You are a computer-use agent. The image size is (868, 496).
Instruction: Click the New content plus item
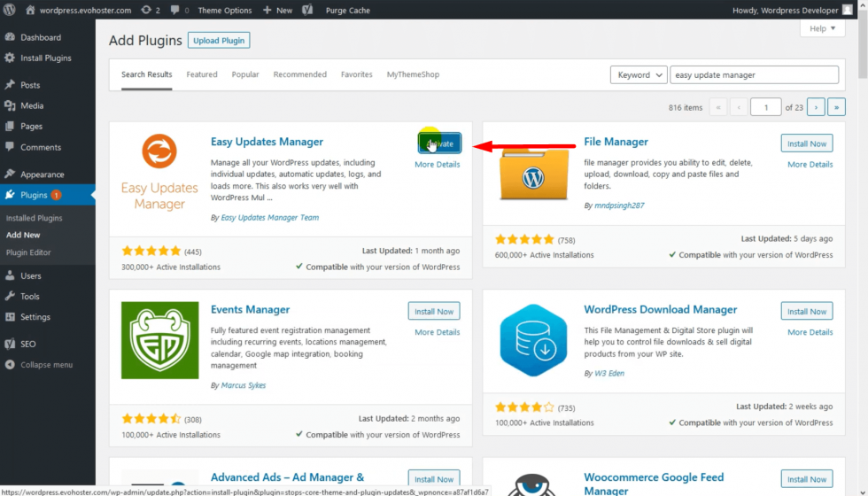[x=277, y=10]
